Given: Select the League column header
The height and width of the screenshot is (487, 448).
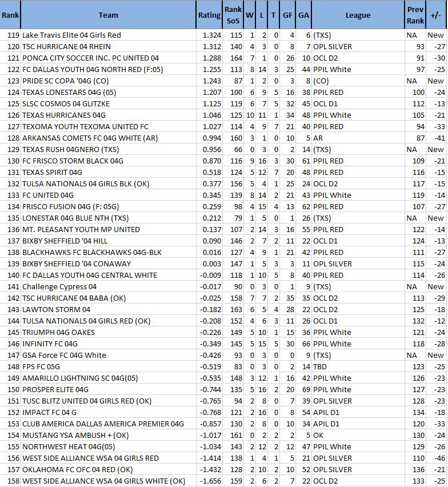Looking at the screenshot, I should (358, 15).
